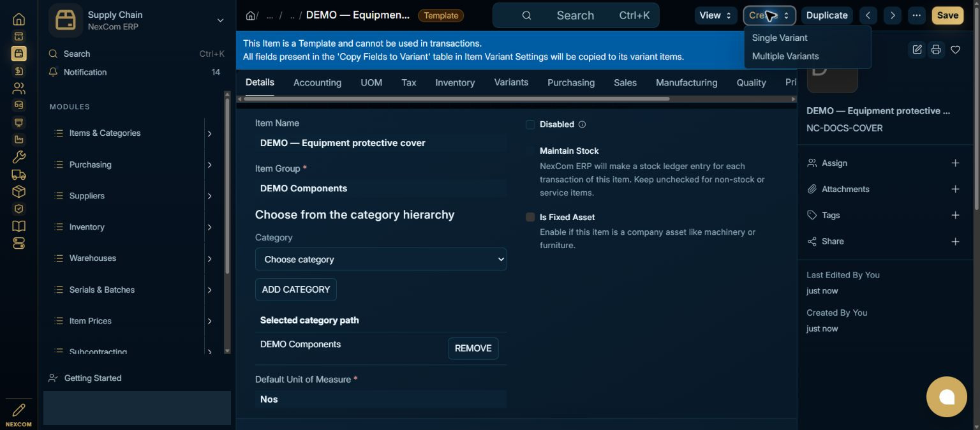Open the headset support icon in the rail
This screenshot has width=980, height=430.
[x=19, y=105]
